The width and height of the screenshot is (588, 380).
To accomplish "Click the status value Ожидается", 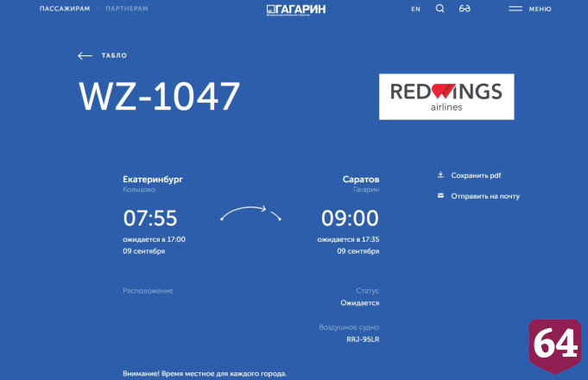I will click(x=360, y=303).
